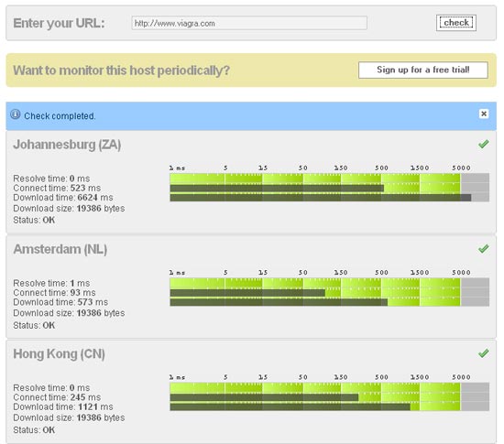Click 'Connect time: 245 ms' text
The width and height of the screenshot is (504, 444).
coord(57,397)
